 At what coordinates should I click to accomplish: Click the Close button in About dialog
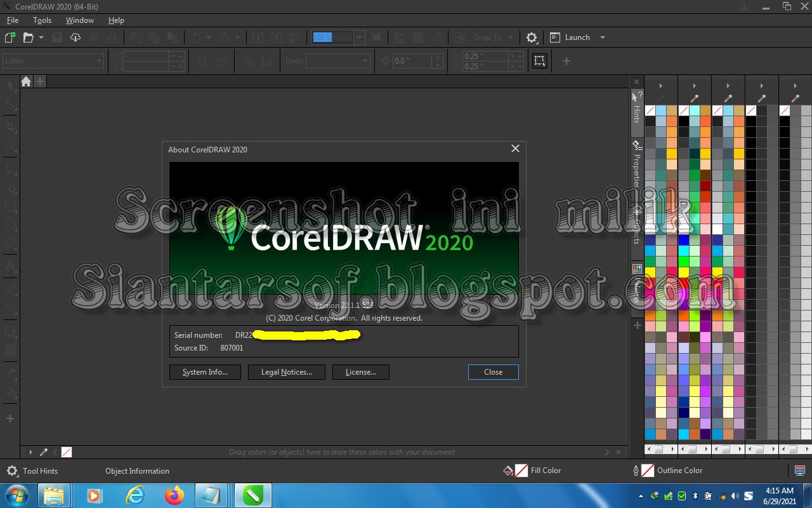click(494, 372)
